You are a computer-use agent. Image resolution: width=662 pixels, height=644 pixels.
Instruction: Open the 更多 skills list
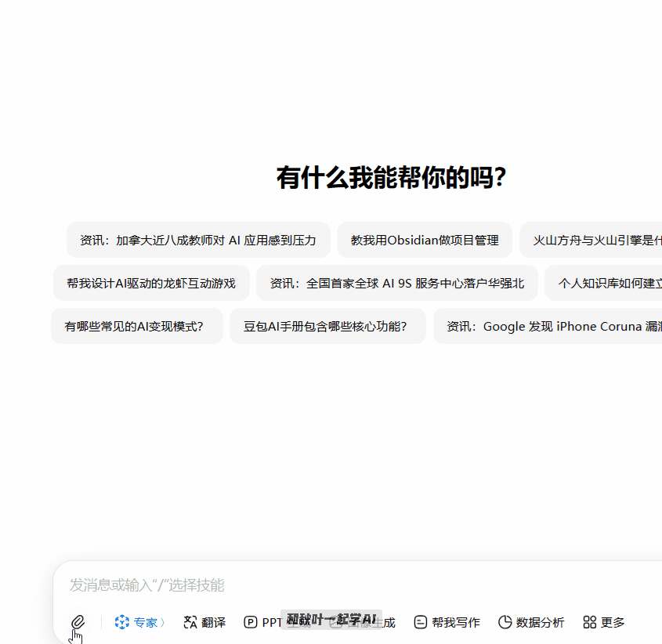(603, 622)
